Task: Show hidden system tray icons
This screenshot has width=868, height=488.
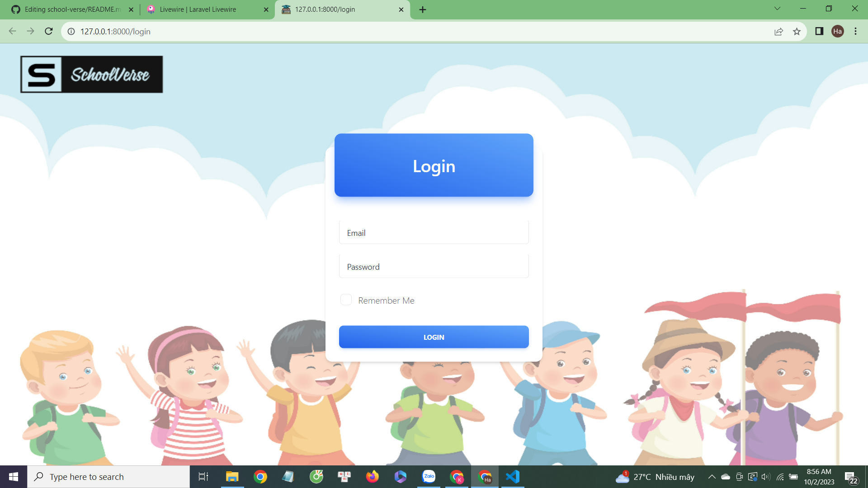Action: (x=712, y=477)
